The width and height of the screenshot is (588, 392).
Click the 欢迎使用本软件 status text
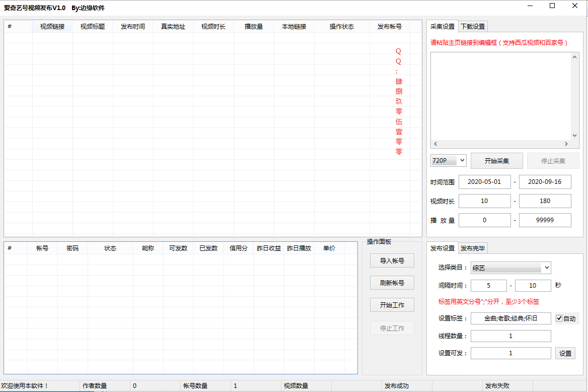click(x=25, y=386)
